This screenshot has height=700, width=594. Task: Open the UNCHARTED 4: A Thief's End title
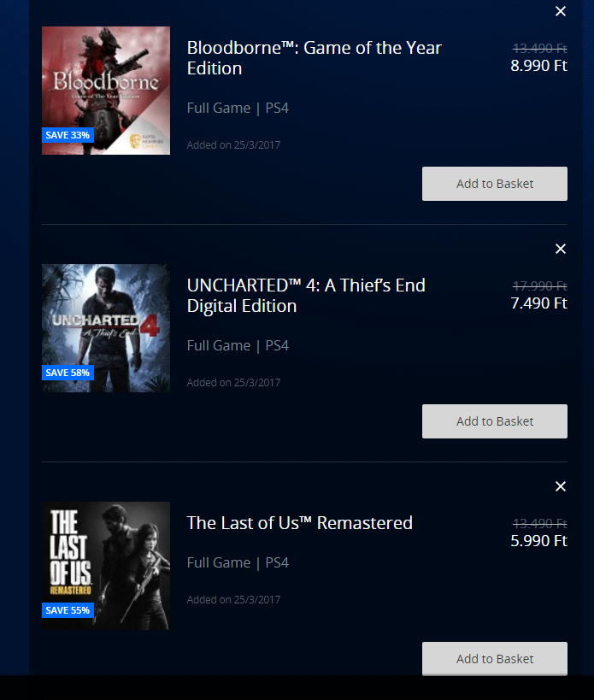tap(306, 296)
